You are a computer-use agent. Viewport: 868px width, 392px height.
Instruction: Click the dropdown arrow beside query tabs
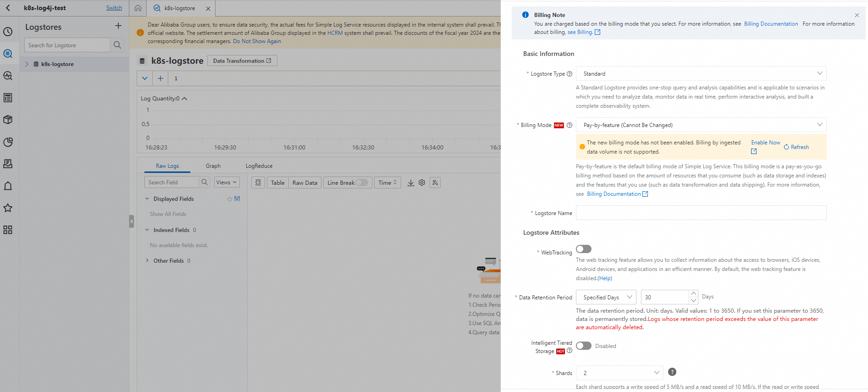coord(145,78)
